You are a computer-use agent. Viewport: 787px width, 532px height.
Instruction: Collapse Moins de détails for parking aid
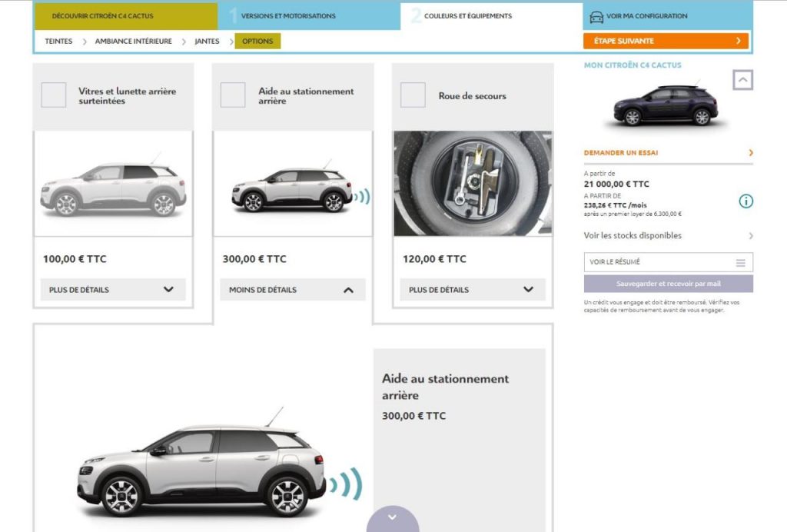pos(293,290)
